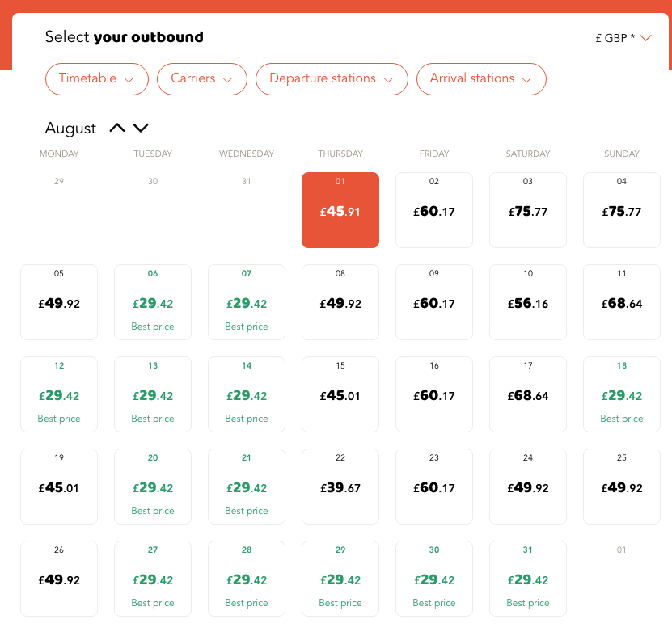
Task: Open the Carriers filter dropdown
Action: (x=201, y=79)
